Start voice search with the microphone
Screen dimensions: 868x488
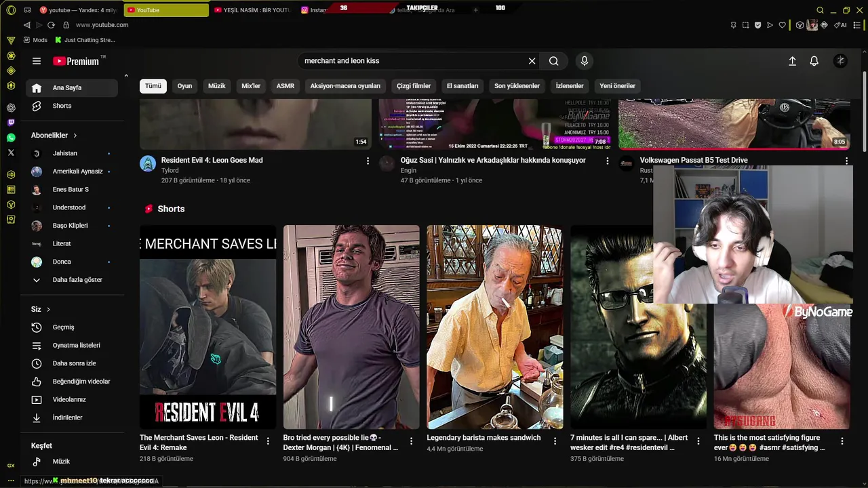pos(585,61)
